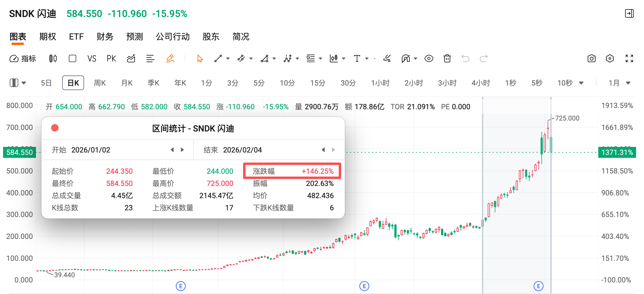Viewport: 644px width, 294px height.
Task: Expand the text tool dropdown arrow
Action: [367, 58]
